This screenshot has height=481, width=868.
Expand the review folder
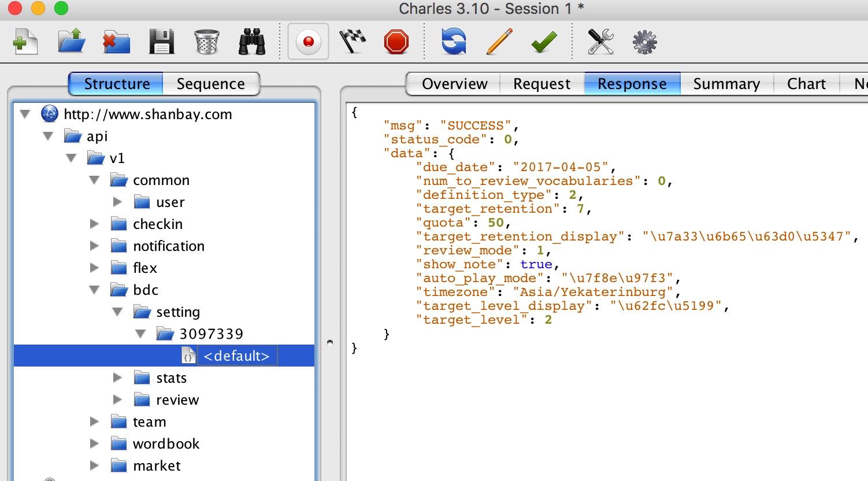click(117, 399)
